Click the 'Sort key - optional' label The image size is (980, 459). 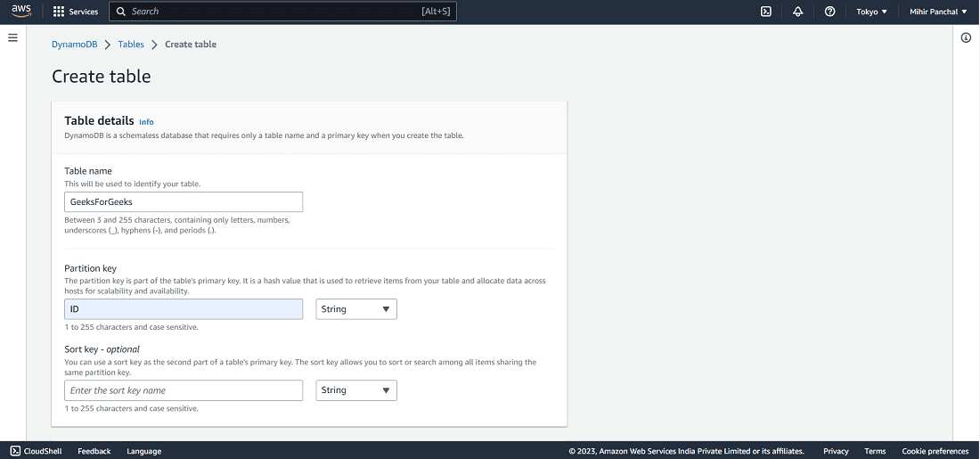point(102,349)
